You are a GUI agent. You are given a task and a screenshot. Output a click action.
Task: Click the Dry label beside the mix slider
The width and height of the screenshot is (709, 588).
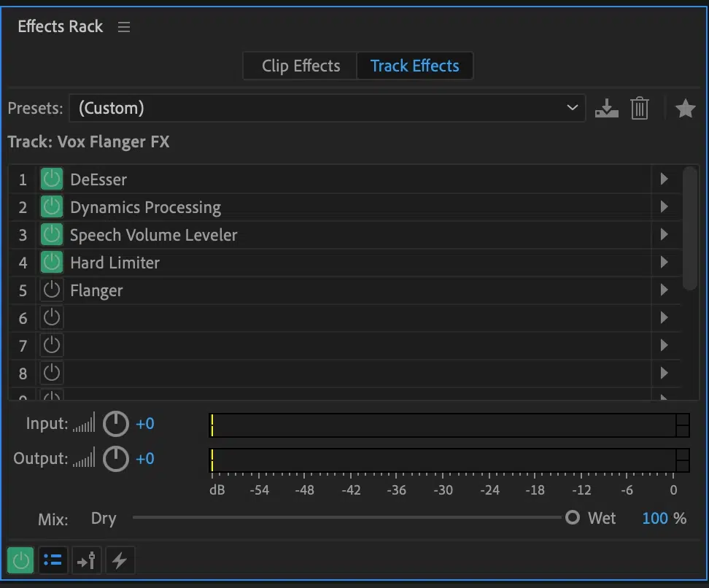[x=104, y=519]
